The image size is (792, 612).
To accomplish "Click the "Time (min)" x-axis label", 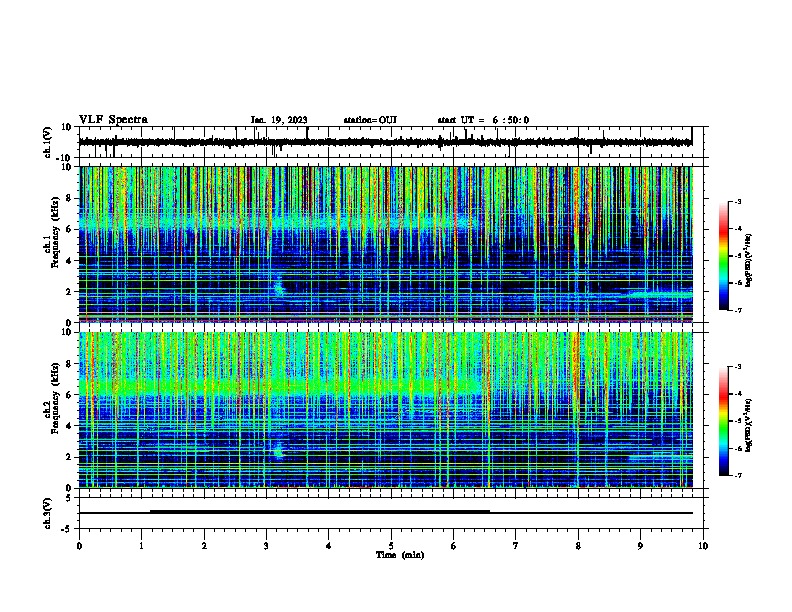I will point(400,555).
